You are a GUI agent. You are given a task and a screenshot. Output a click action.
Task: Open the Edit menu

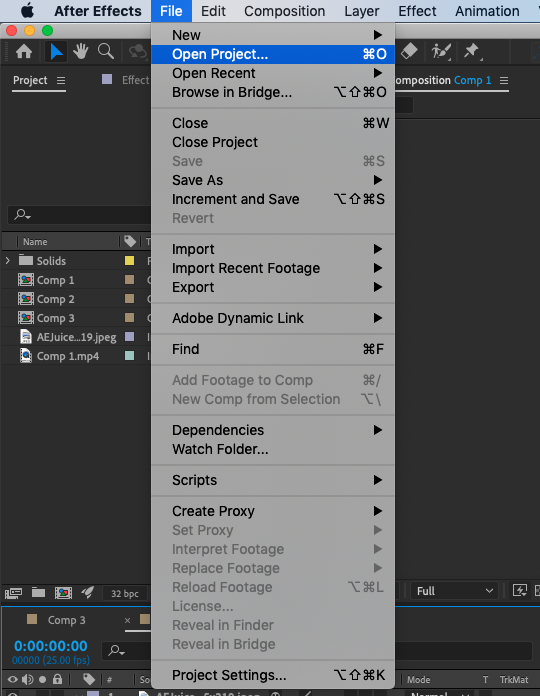(213, 11)
